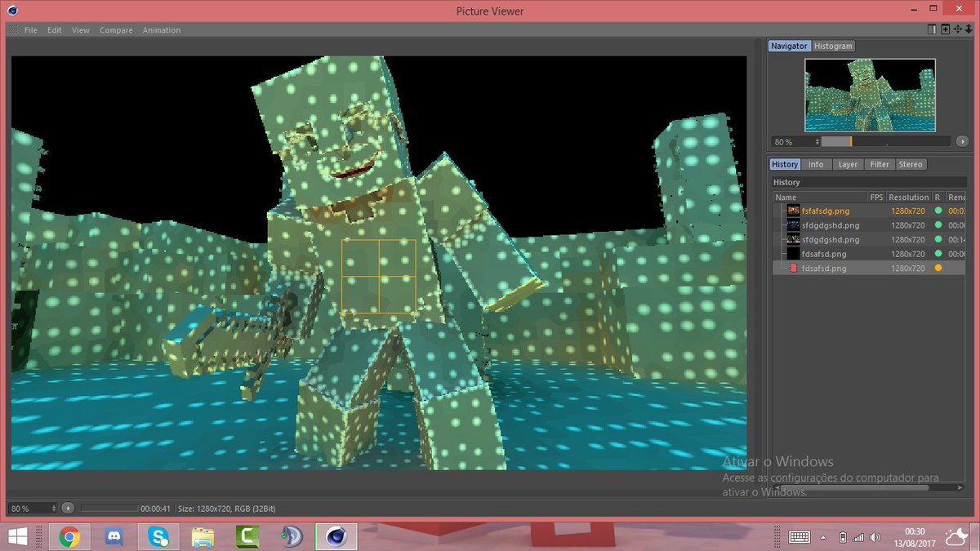Click the orange crosshair in the render view

pos(378,277)
